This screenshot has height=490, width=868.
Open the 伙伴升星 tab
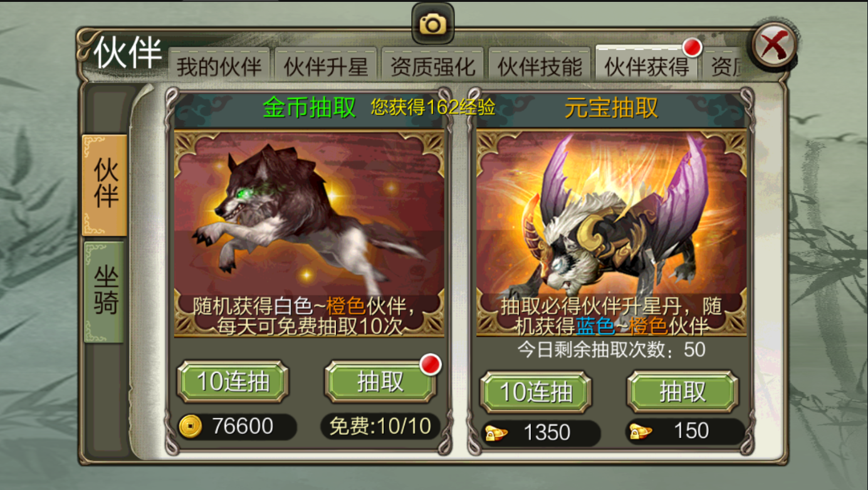click(326, 66)
